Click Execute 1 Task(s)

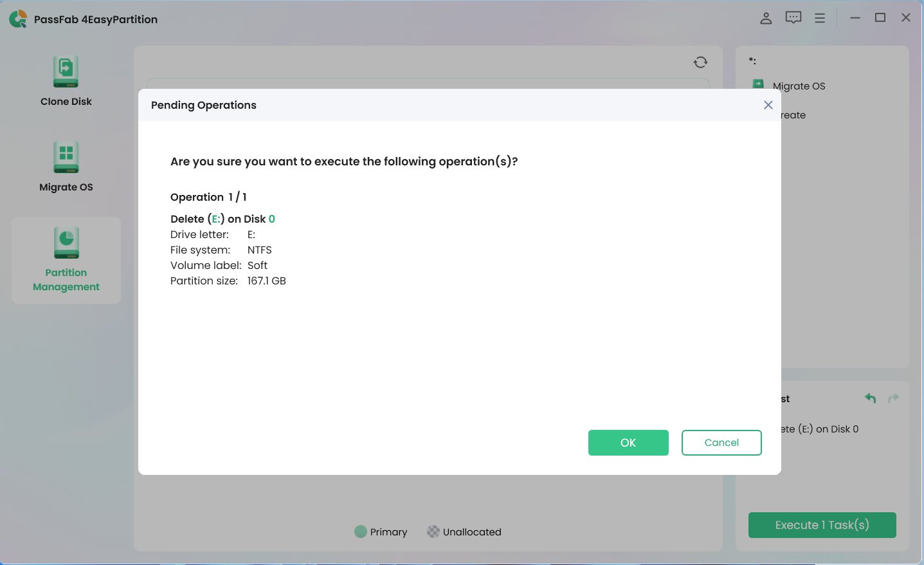(x=822, y=525)
